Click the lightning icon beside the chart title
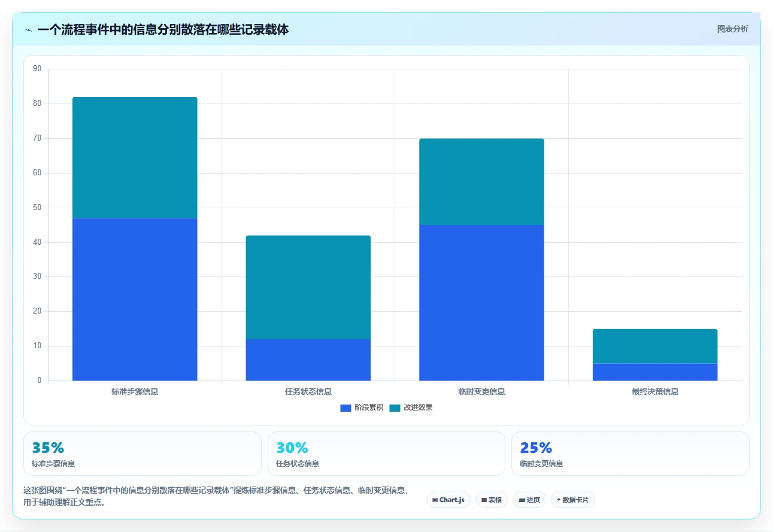The image size is (773, 532). tap(28, 30)
